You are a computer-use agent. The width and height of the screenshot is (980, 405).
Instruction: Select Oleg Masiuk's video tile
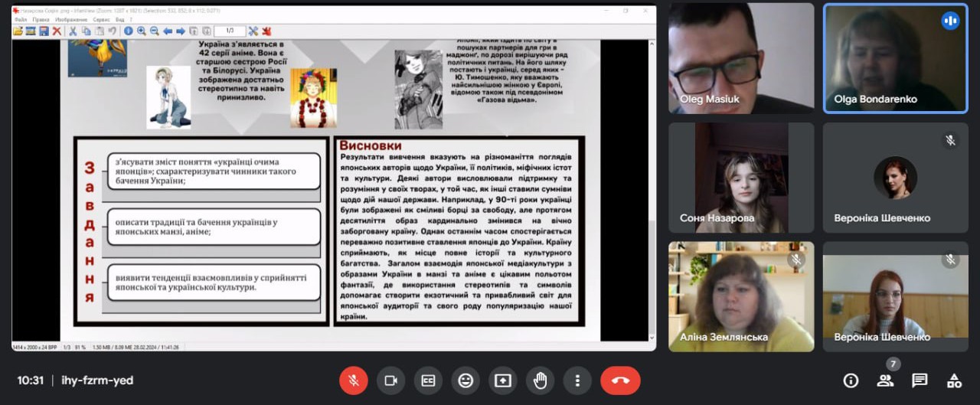(741, 58)
